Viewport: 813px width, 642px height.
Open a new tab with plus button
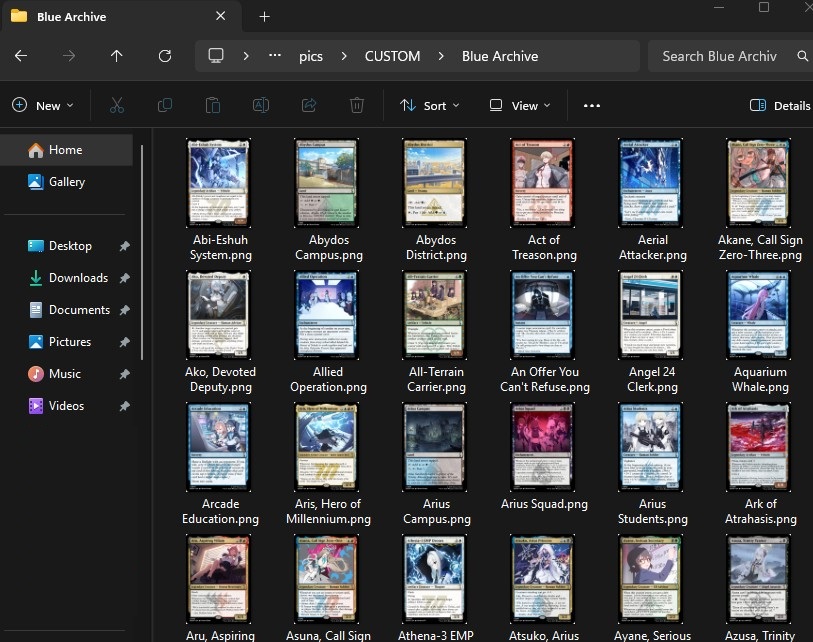265,17
